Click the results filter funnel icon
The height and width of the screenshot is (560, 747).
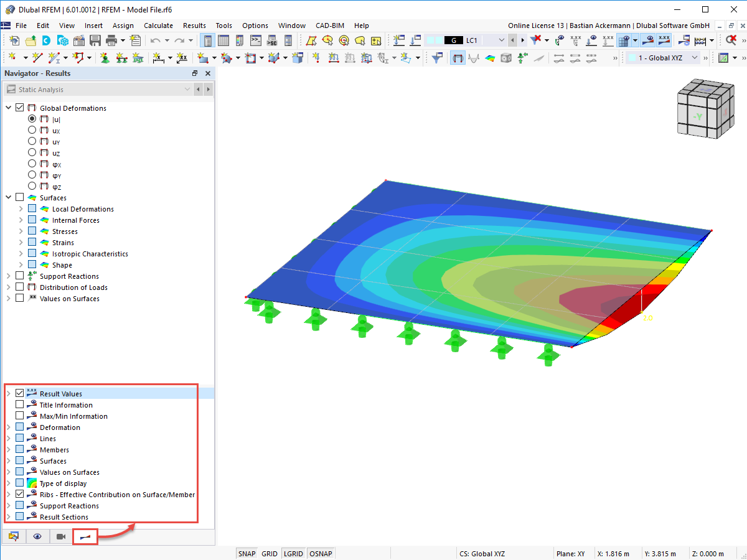tap(438, 58)
